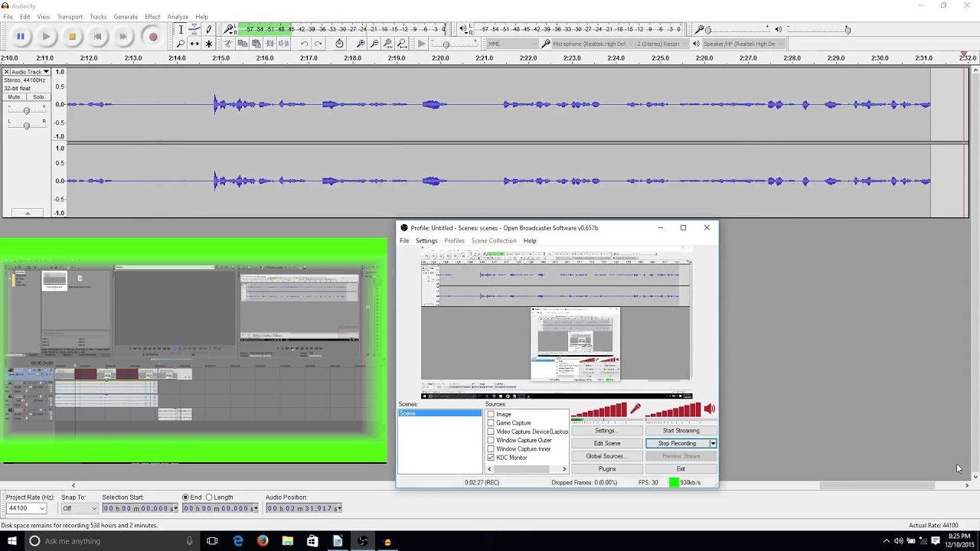
Task: Pause the Audacity recording
Action: (x=21, y=36)
